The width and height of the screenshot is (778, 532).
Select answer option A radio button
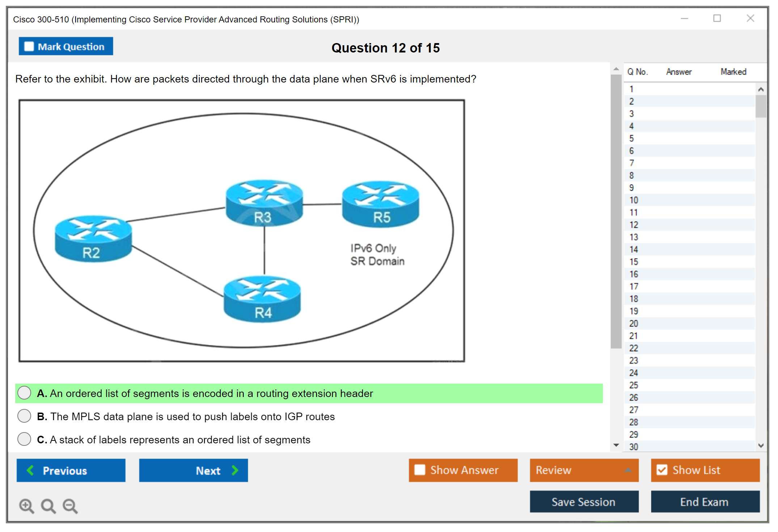point(24,393)
